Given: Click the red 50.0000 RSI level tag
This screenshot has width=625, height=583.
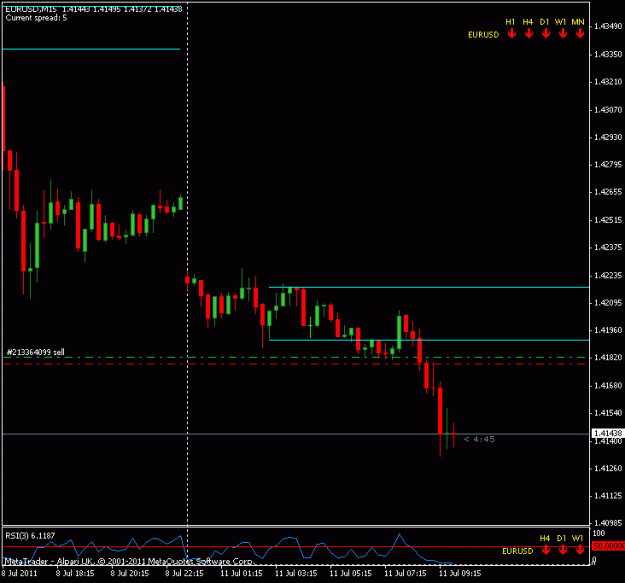Looking at the screenshot, I should (609, 546).
